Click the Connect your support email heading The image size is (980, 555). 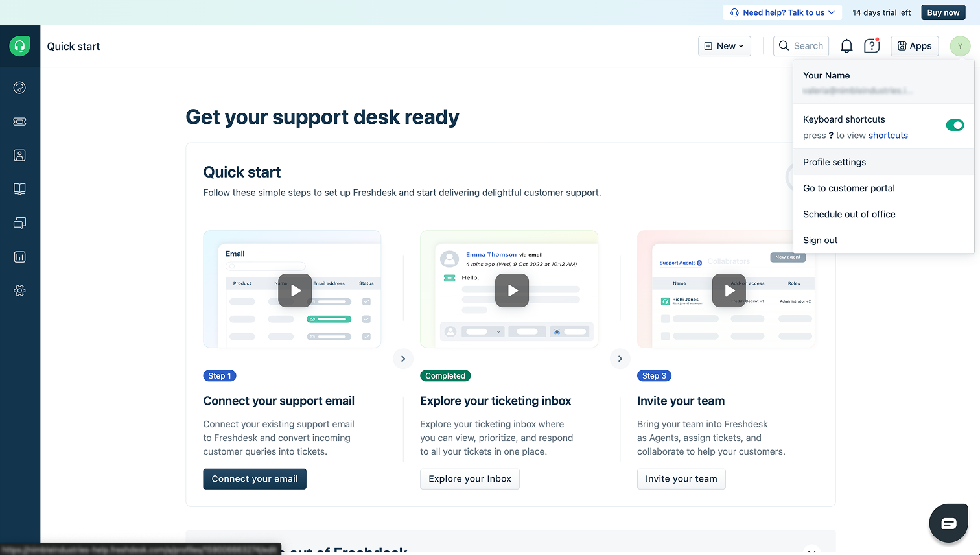point(279,401)
